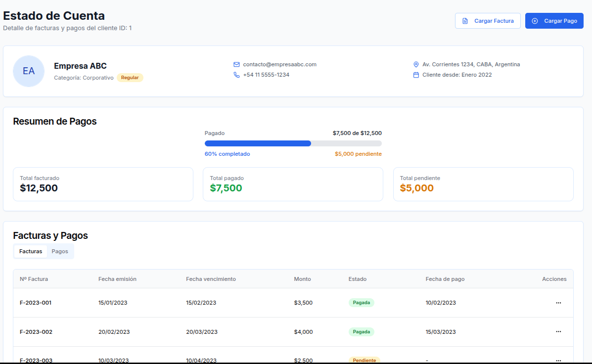Switch to the Pagos tab
The width and height of the screenshot is (592, 364).
[x=60, y=251]
